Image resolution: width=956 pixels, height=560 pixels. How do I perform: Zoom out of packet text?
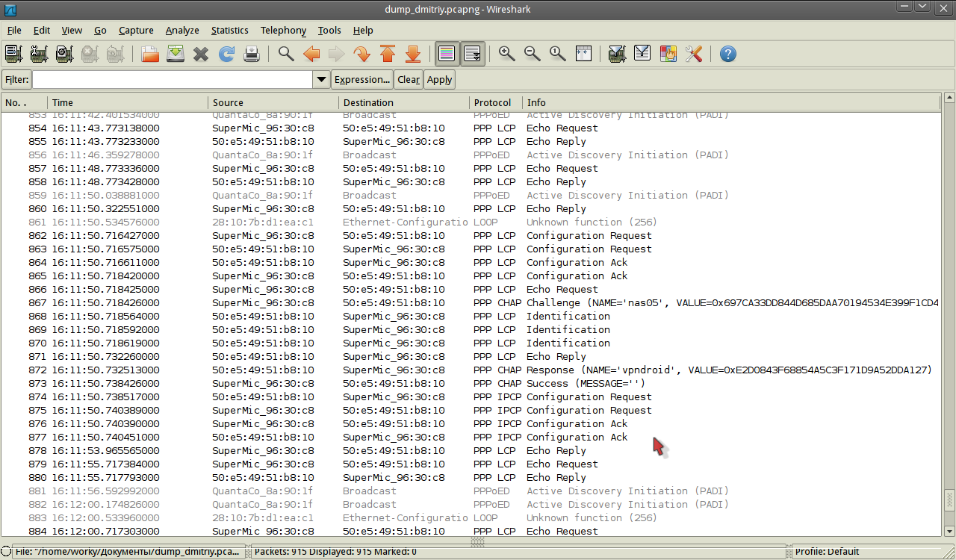click(x=533, y=54)
